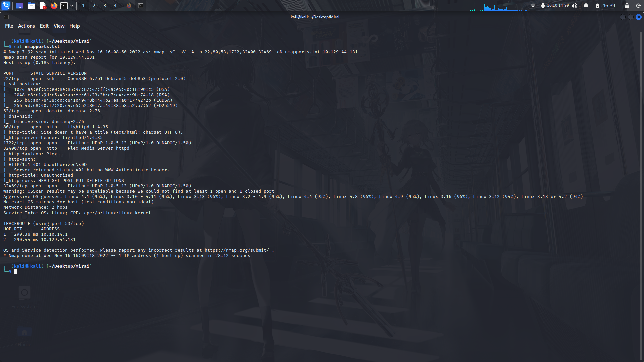Open the Actions menu
Viewport: 644px width, 362px height.
pos(26,26)
